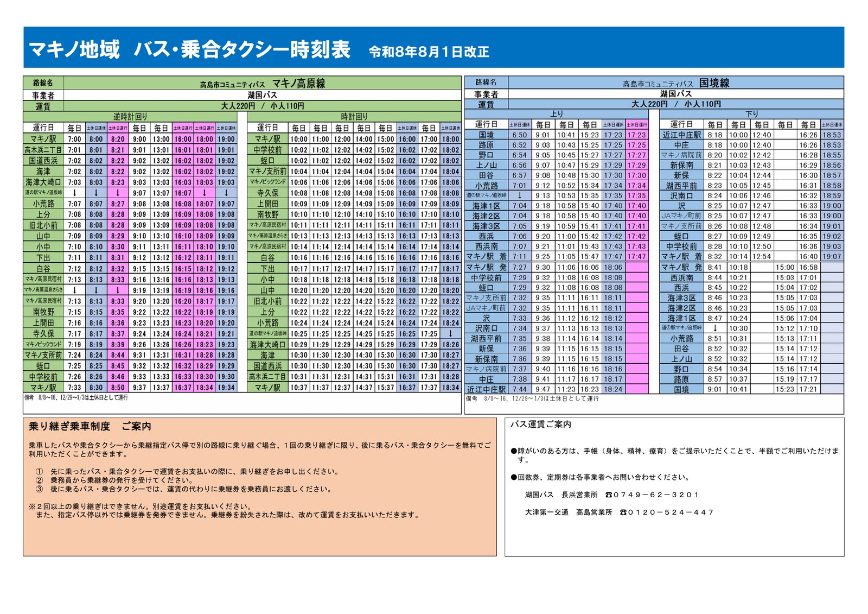Screen dimensions: 868x614
Task: Click transfer step ① about 運賃をお支払い
Action: tap(188, 472)
